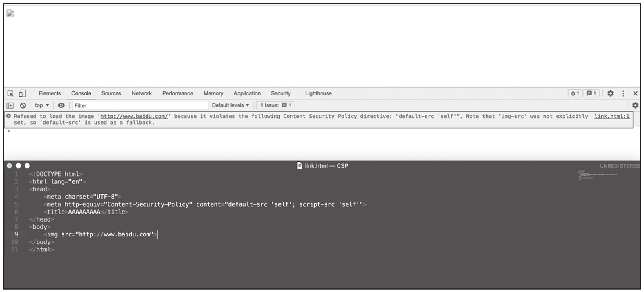Image resolution: width=644 pixels, height=292 pixels.
Task: Focus the console Filter input field
Action: point(139,105)
